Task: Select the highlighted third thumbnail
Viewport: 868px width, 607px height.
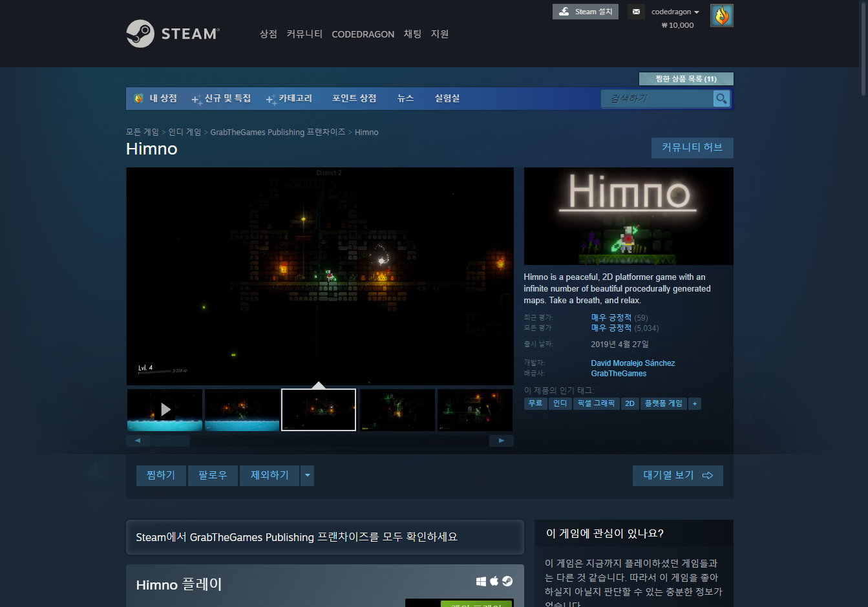Action: pyautogui.click(x=319, y=410)
